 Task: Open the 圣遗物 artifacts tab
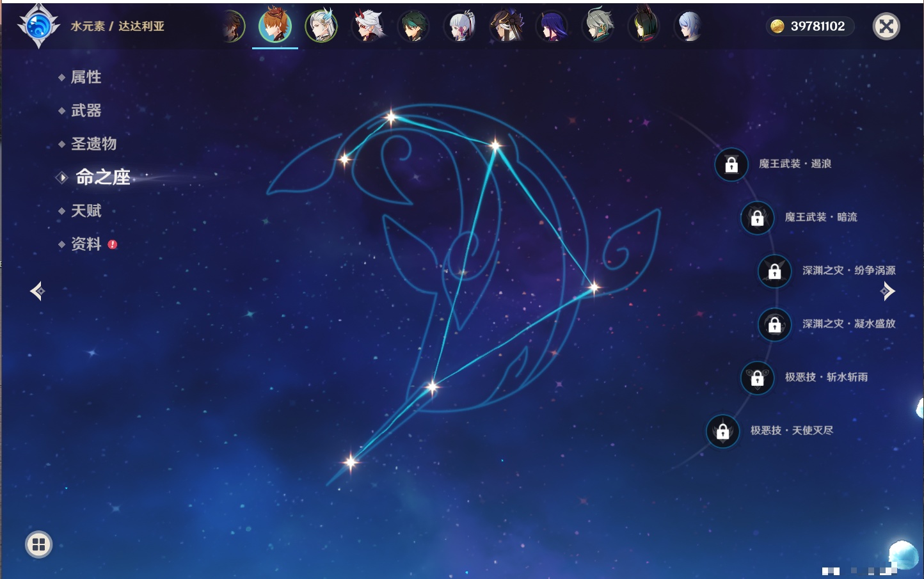coord(93,144)
